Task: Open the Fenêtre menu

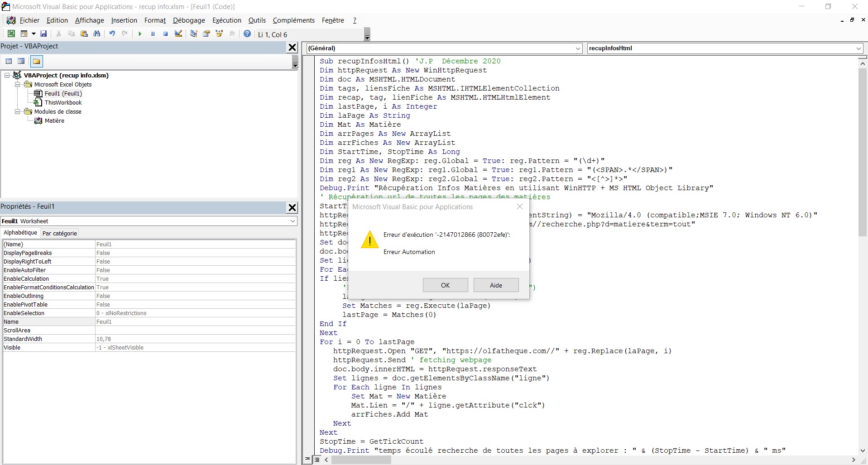Action: coord(333,20)
